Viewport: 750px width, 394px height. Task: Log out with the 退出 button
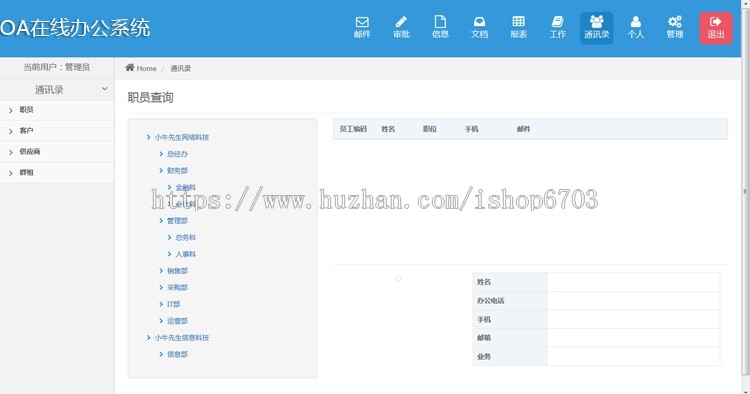(716, 28)
